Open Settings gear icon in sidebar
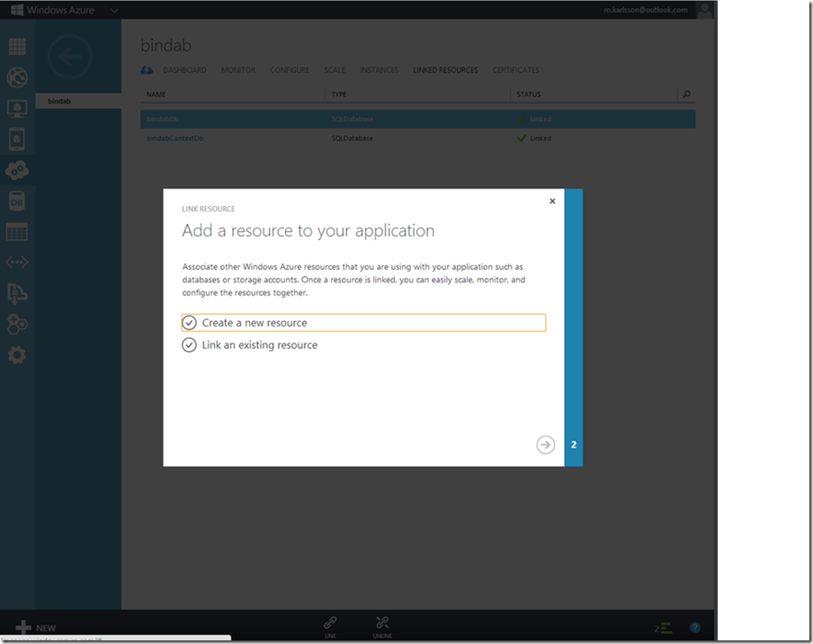The height and width of the screenshot is (644, 813). click(x=17, y=355)
